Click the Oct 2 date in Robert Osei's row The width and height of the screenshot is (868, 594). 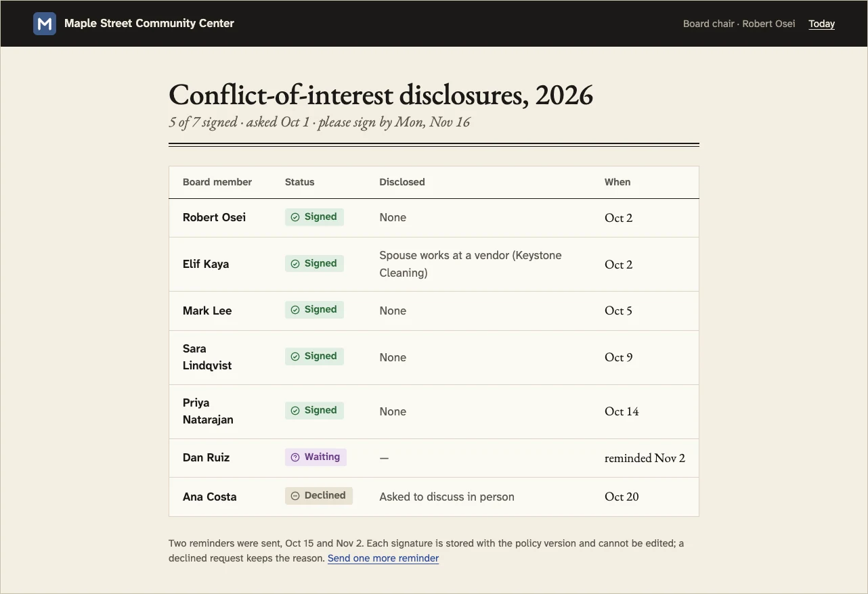618,218
